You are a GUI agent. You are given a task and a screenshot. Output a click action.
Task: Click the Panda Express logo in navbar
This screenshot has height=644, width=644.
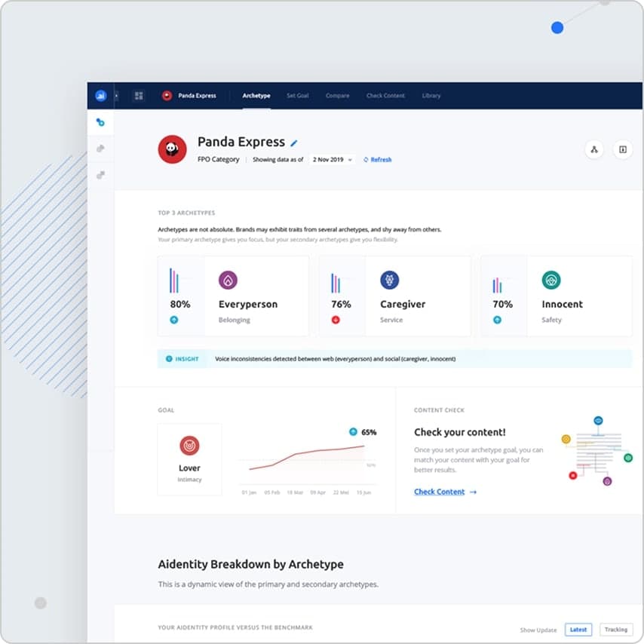tap(167, 96)
